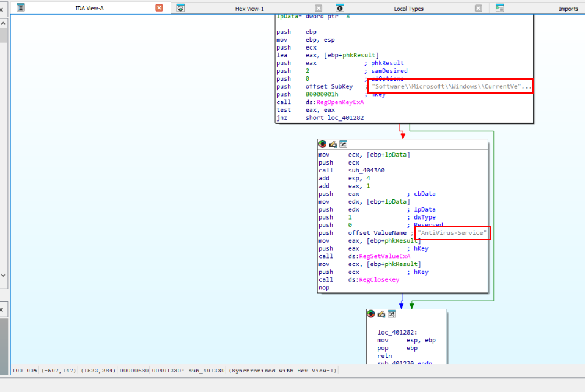
Task: Click "00401230: sub_401230" in status bar
Action: 188,371
